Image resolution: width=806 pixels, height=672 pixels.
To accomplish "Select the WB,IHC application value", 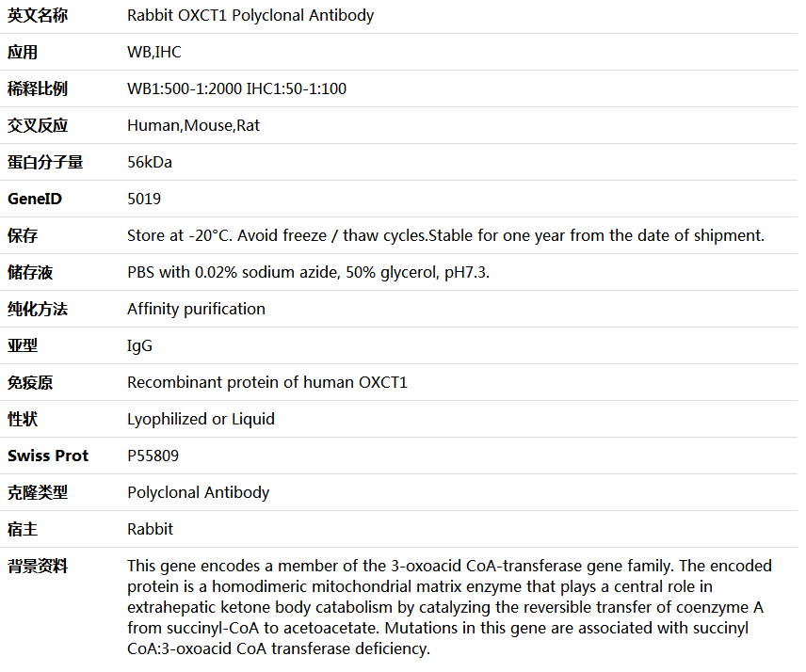I will click(x=154, y=53).
